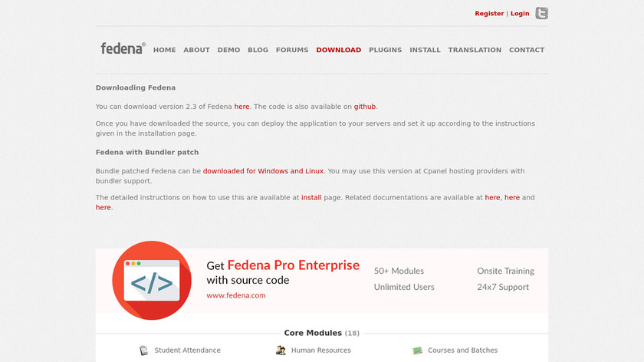Open the Twitter icon in header

(x=541, y=13)
